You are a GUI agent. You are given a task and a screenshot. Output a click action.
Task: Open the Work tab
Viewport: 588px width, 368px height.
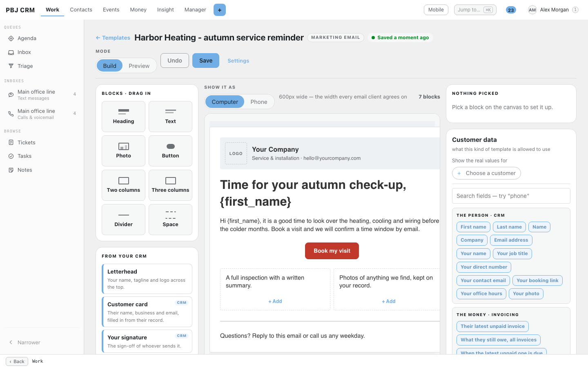(x=52, y=10)
